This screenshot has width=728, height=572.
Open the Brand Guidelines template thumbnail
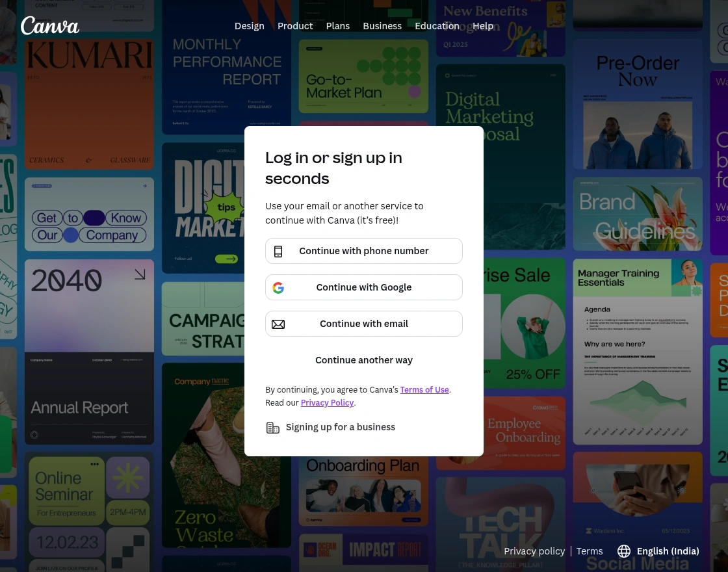(x=638, y=214)
